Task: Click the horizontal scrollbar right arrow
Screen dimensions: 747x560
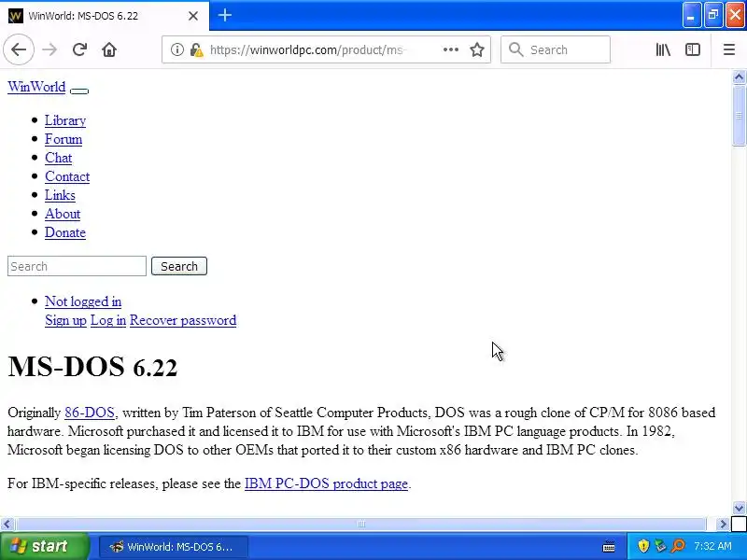Action: 723,525
